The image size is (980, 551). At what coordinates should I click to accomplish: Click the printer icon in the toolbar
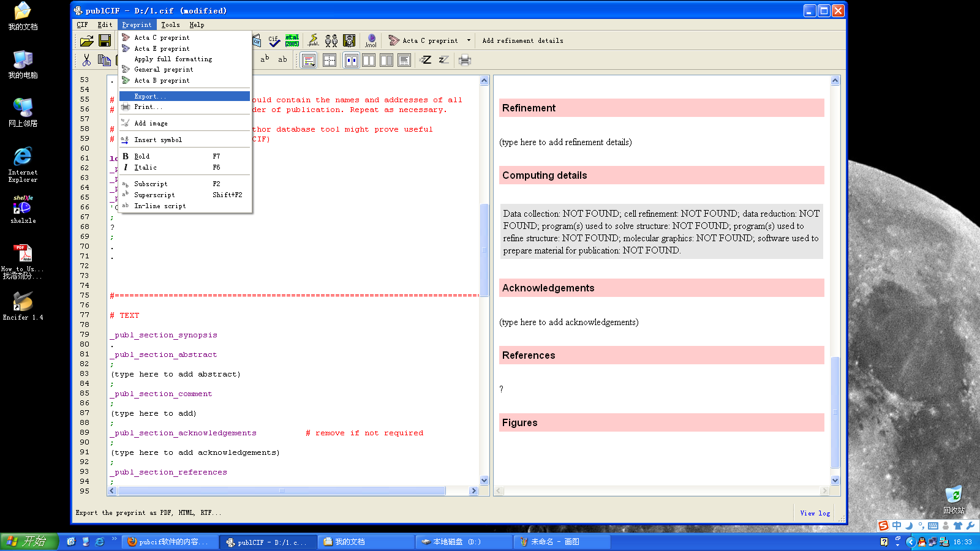[x=465, y=60]
